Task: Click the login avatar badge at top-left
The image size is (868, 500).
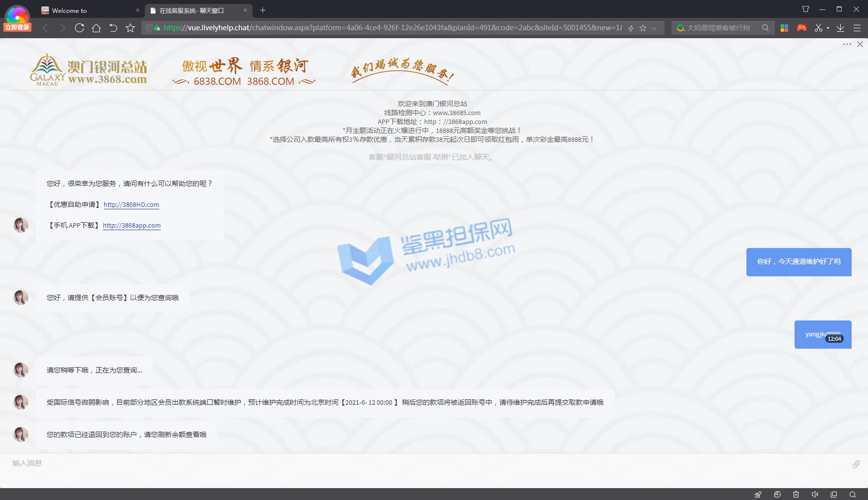Action: (17, 18)
